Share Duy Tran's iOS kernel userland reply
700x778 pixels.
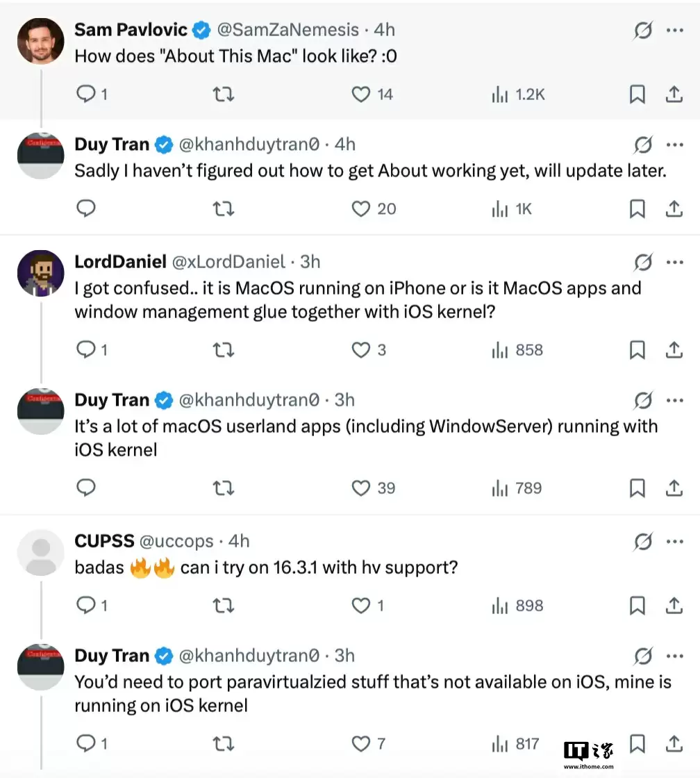point(674,488)
